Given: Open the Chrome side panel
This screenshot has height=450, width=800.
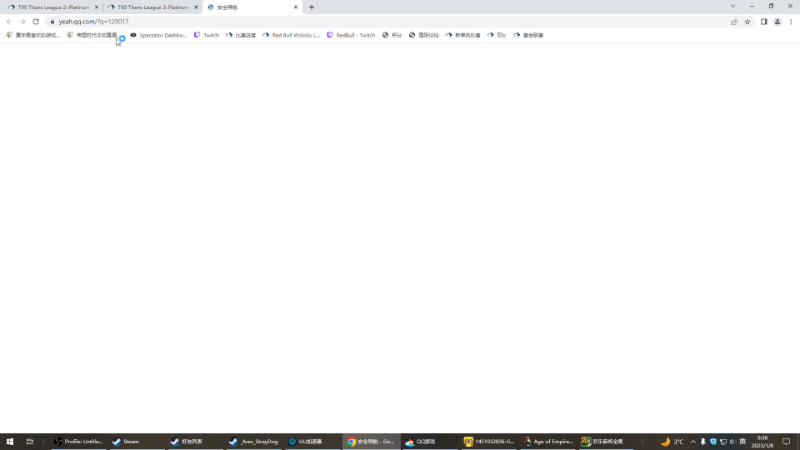Looking at the screenshot, I should 764,21.
